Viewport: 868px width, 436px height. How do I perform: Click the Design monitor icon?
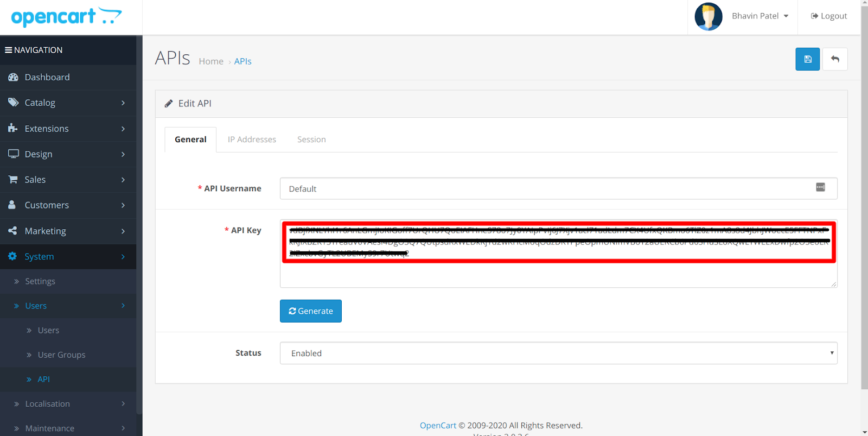(x=13, y=154)
